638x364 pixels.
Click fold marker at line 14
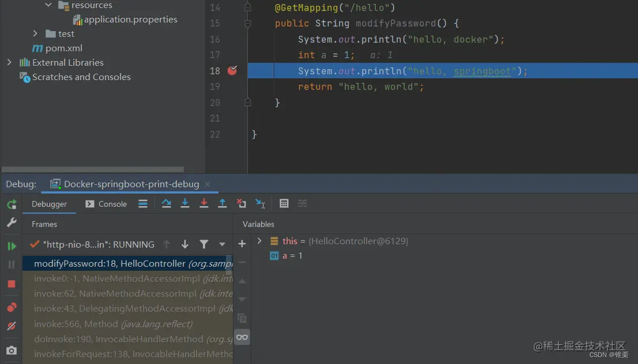[247, 7]
